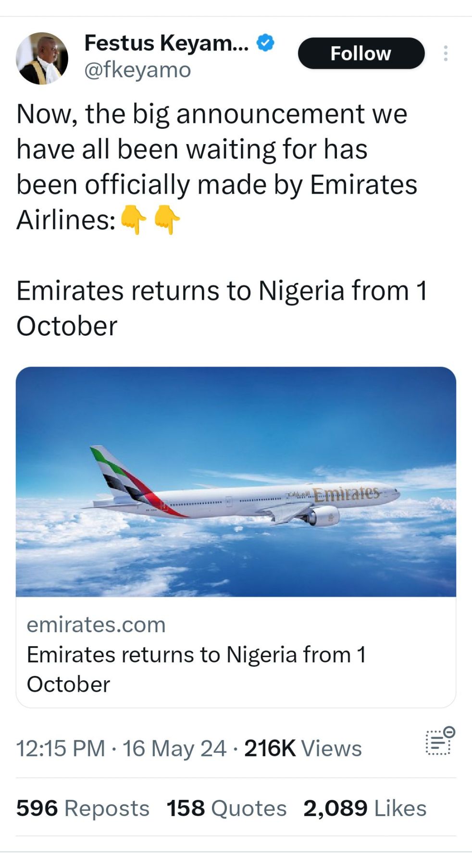This screenshot has height=868, width=472.
Task: Click the emirates.com domain label
Action: pyautogui.click(x=96, y=624)
